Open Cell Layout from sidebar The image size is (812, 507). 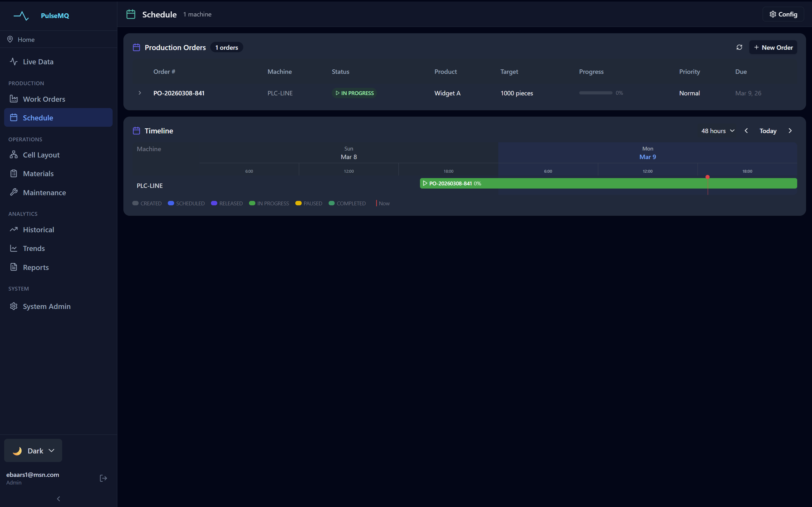(x=41, y=155)
